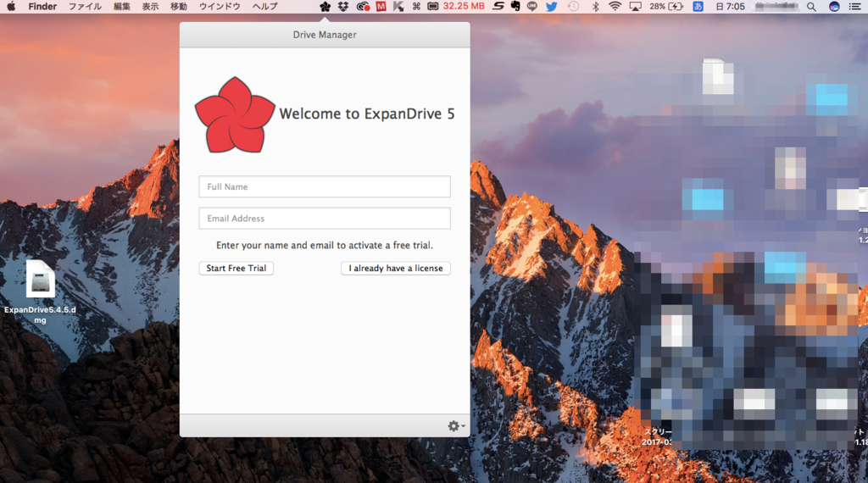Open the 移動 menu
This screenshot has width=868, height=483.
pos(178,7)
